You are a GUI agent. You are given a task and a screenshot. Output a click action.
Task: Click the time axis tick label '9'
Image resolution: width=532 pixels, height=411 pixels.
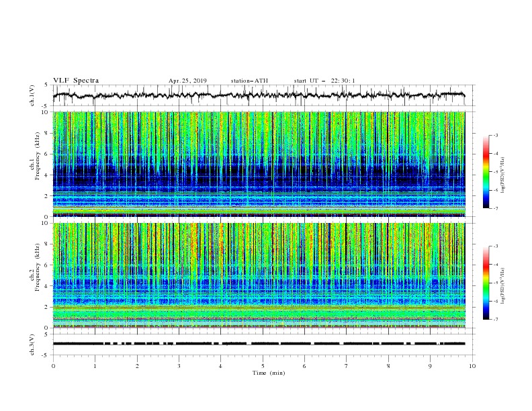point(430,366)
